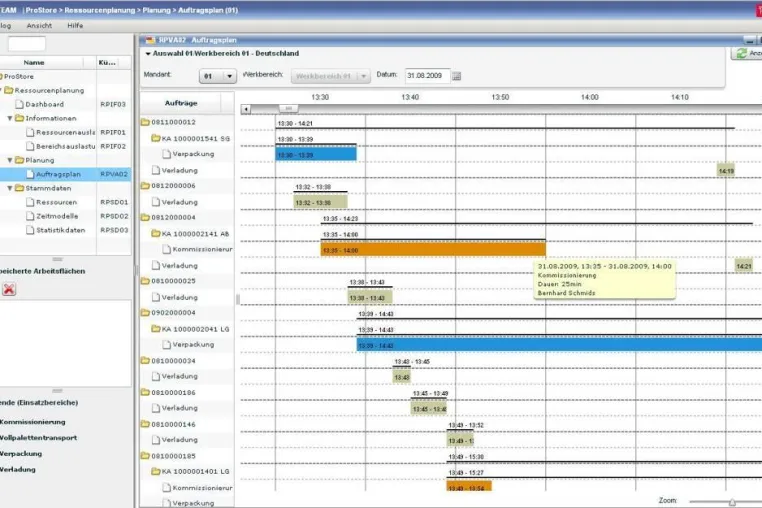
Task: Click the KA 1000001401 LG folder icon
Action: point(156,471)
